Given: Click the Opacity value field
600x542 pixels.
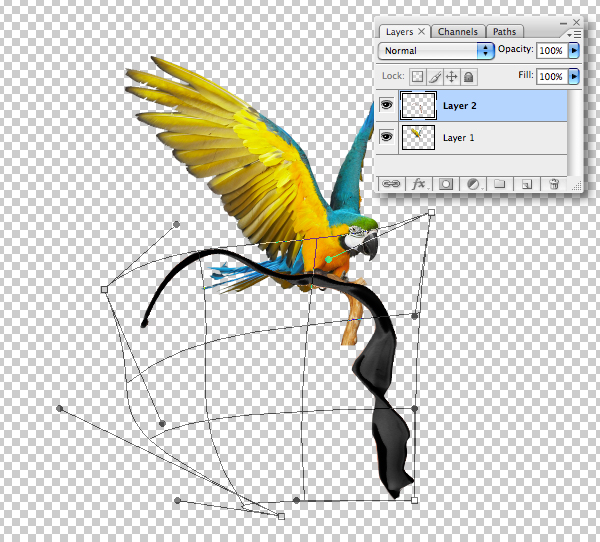Looking at the screenshot, I should (x=552, y=51).
